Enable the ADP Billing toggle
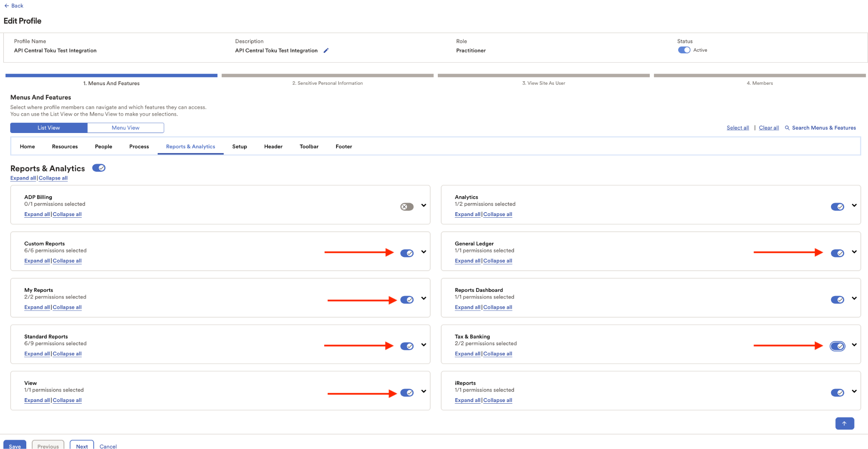The height and width of the screenshot is (449, 868). point(407,207)
